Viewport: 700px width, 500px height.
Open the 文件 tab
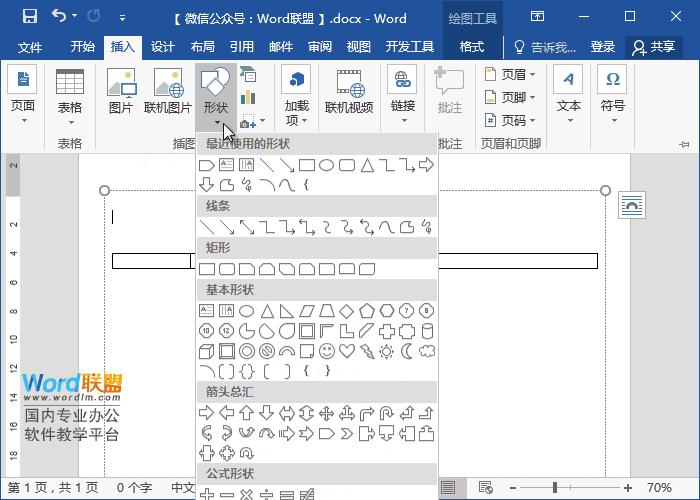pyautogui.click(x=30, y=47)
